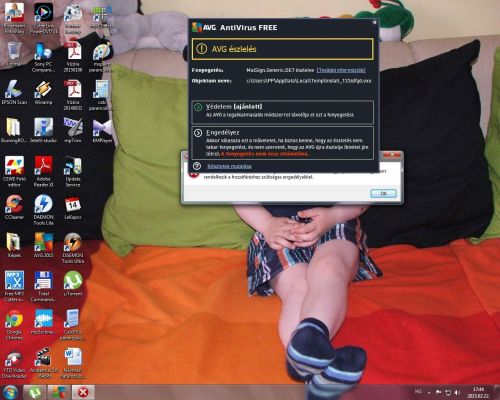Viewport: 500px width, 400px height.
Task: Open Total Commander desktop shortcut
Action: 43,286
